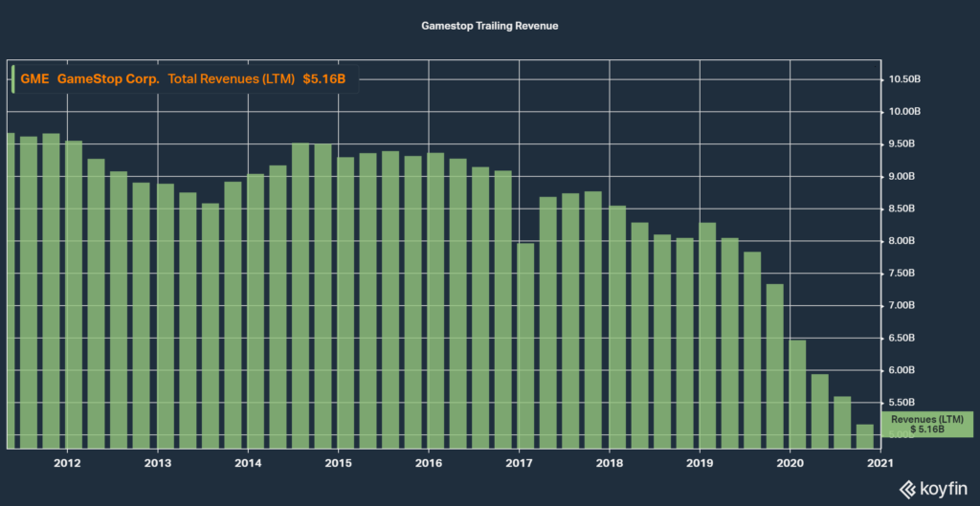This screenshot has height=506, width=980.
Task: Click the GameStop Corp. legend name
Action: pos(109,79)
